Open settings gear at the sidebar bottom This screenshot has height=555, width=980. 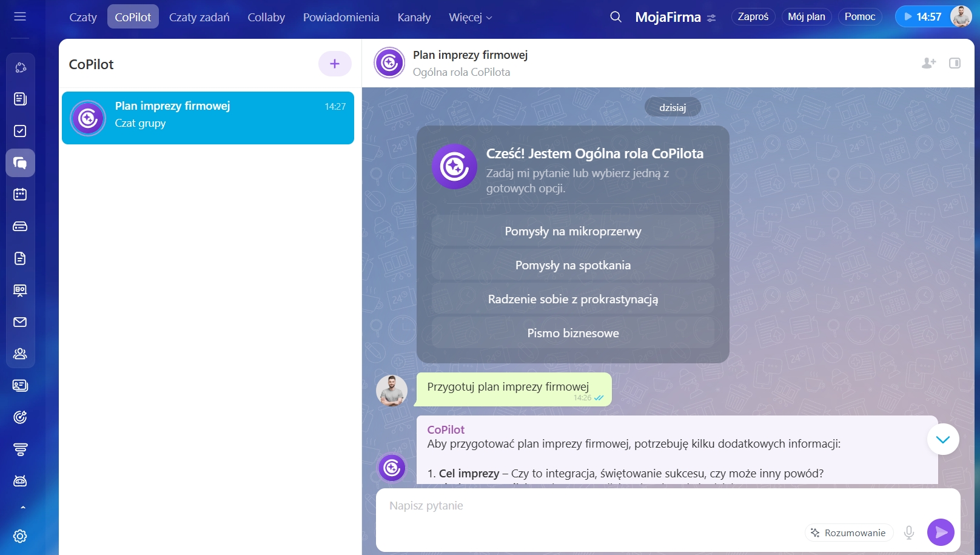point(20,536)
